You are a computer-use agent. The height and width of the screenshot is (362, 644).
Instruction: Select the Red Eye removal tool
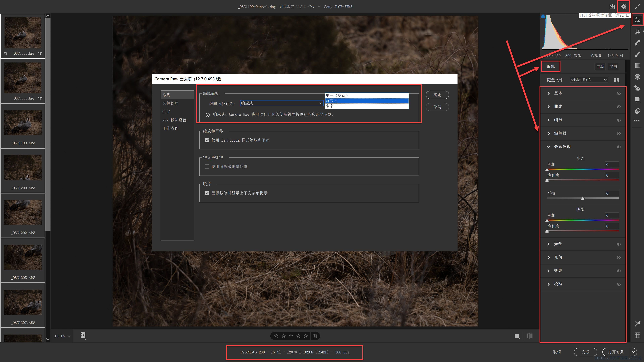(637, 88)
